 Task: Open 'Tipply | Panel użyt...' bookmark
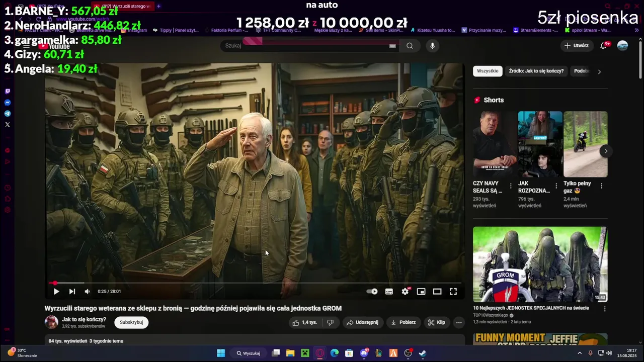(x=175, y=30)
